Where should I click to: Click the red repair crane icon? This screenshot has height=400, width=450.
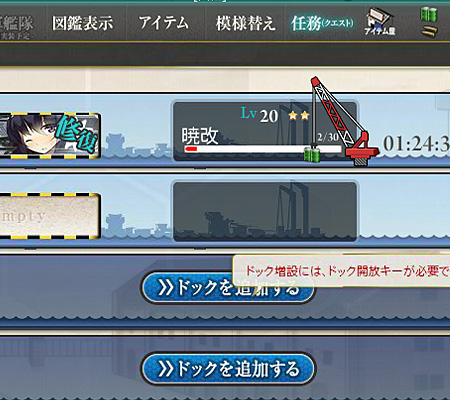pos(345,121)
